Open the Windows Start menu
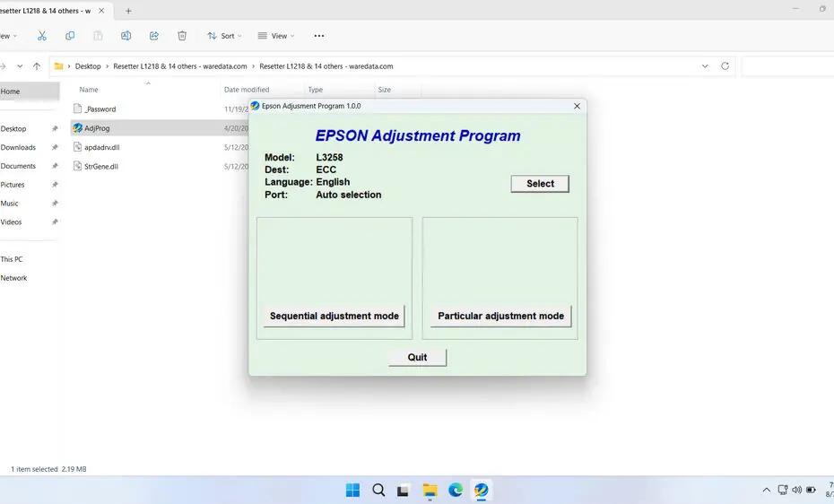The image size is (834, 504). coord(352,490)
